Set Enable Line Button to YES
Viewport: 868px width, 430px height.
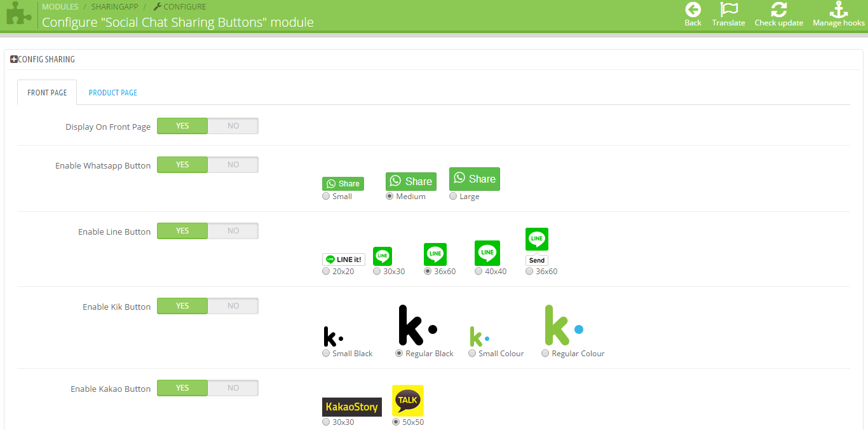point(182,231)
